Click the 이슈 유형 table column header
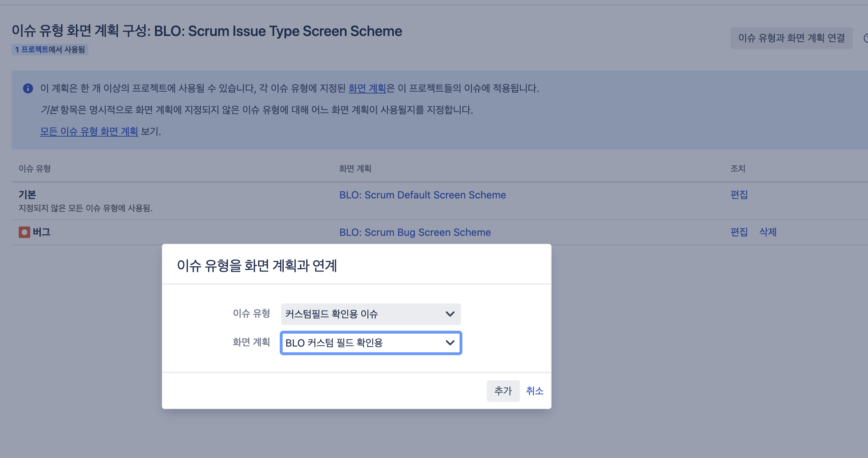 click(35, 169)
